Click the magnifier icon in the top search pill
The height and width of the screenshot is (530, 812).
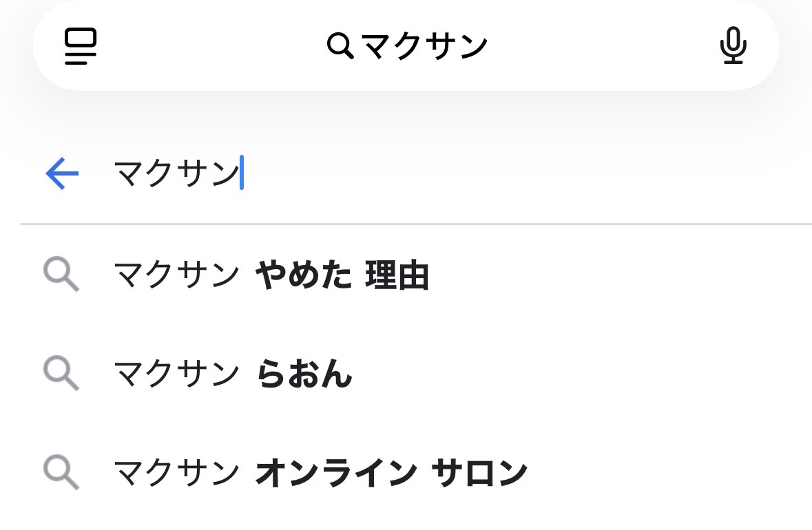[x=340, y=46]
